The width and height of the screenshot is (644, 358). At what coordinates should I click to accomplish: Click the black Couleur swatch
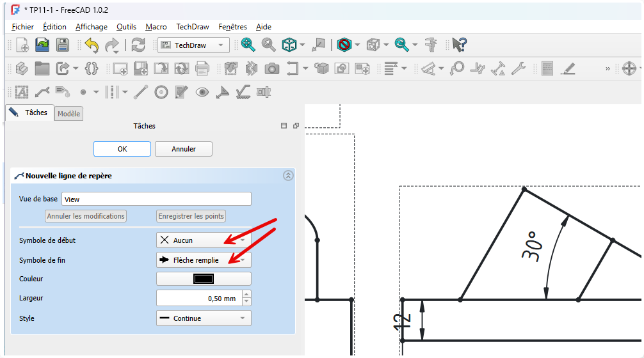204,279
